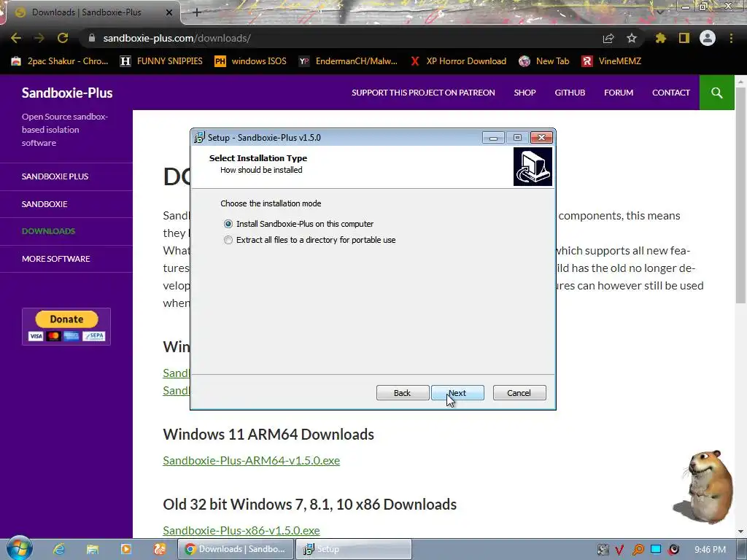The width and height of the screenshot is (747, 560).
Task: Click Windows 11 ARM64 Downloads heading
Action: (268, 435)
